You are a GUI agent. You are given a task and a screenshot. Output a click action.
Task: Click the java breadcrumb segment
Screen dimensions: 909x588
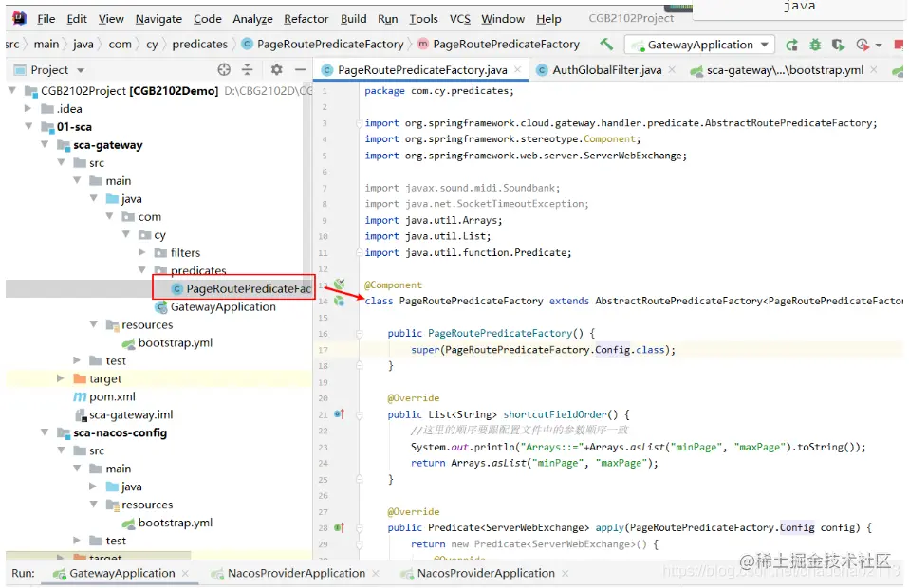tap(83, 44)
